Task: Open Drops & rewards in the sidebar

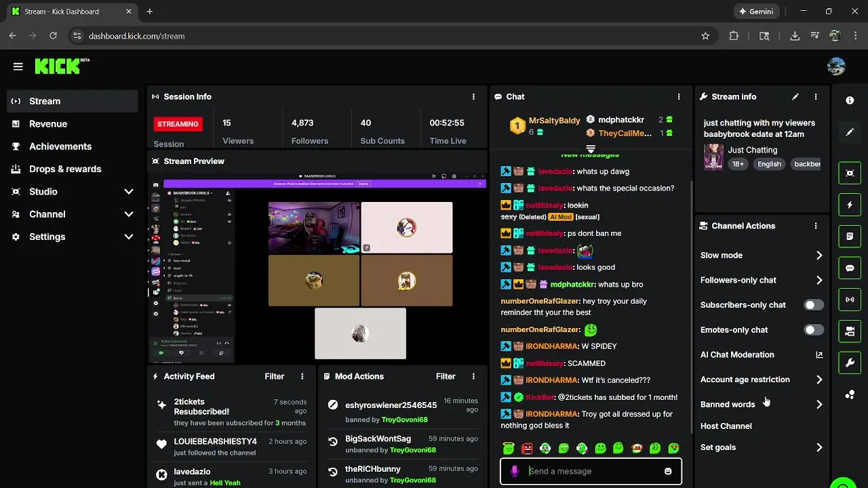Action: pos(71,169)
